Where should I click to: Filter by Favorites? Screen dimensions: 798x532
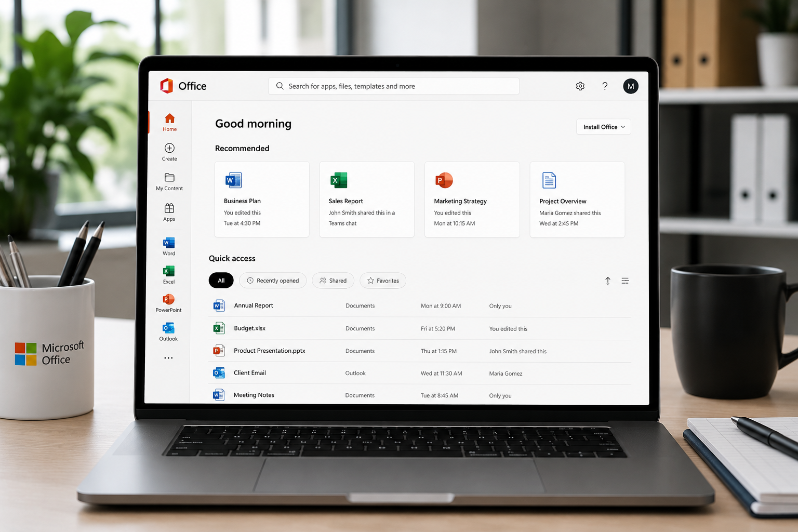click(383, 281)
